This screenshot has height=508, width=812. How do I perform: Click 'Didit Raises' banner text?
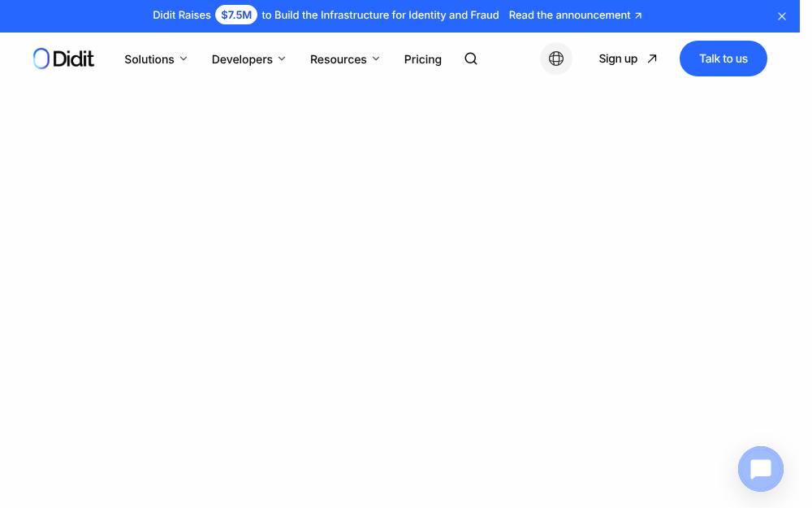tap(182, 15)
